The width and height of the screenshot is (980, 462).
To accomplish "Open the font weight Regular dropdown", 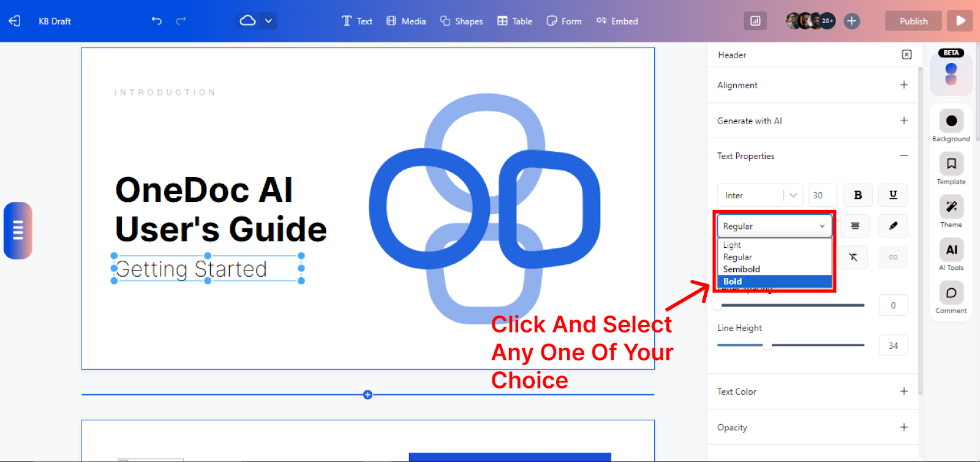I will pos(775,226).
